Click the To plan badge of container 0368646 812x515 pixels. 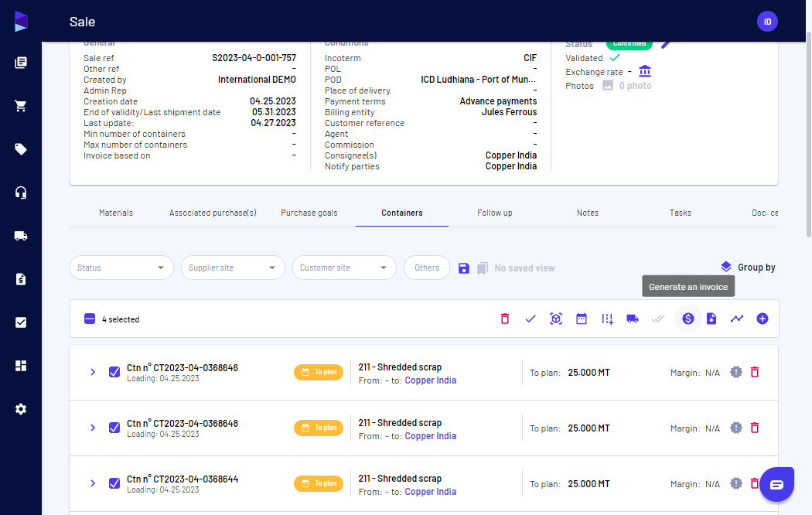pos(319,372)
